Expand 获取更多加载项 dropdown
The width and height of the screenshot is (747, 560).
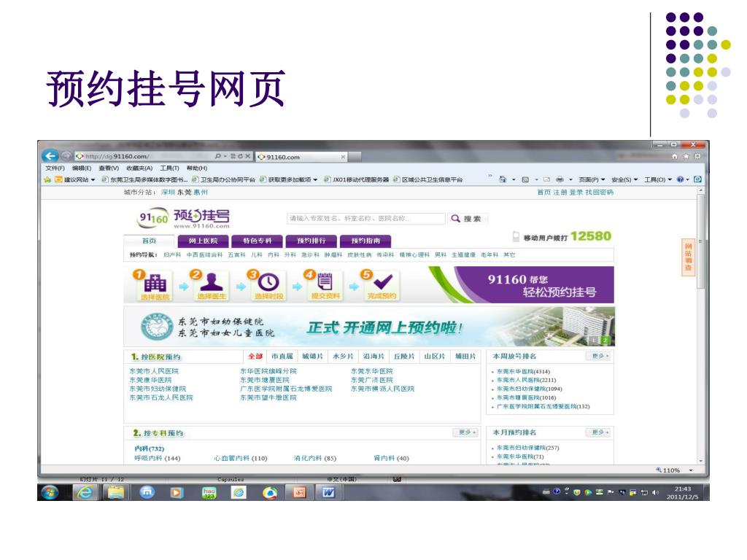[x=315, y=179]
